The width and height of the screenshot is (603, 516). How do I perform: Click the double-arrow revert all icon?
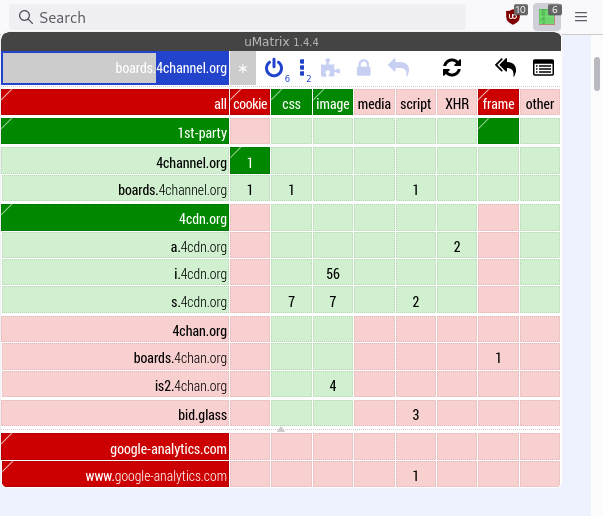[x=506, y=68]
